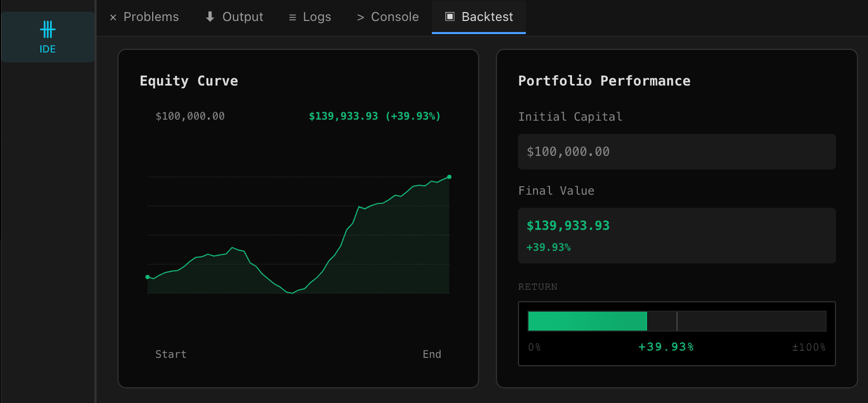Open the Logs tab
868x403 pixels.
[310, 17]
